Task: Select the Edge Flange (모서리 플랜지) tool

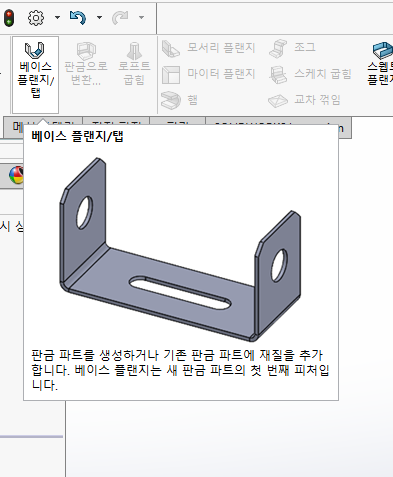Action: tap(208, 48)
